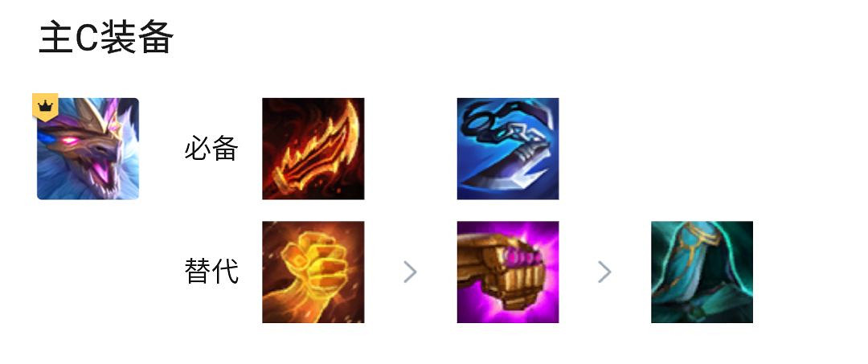Viewport: 868px width, 364px height.
Task: Click the flaming red sword item icon
Action: tap(313, 149)
